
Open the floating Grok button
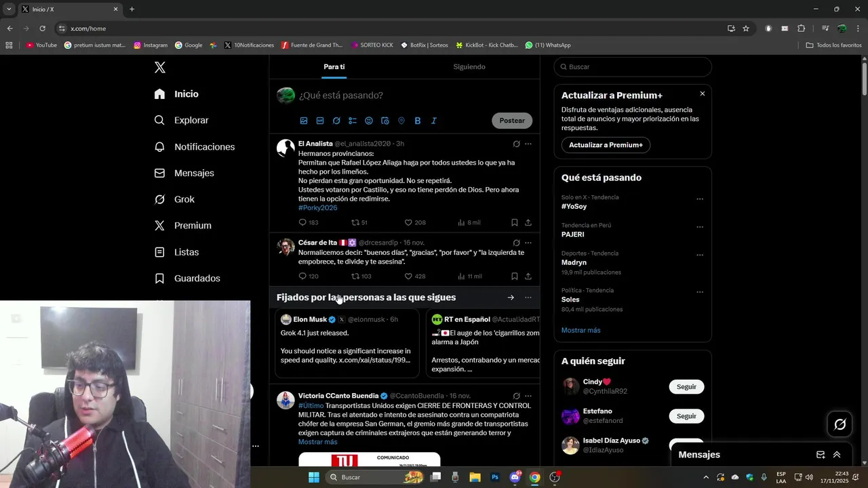coord(840,424)
